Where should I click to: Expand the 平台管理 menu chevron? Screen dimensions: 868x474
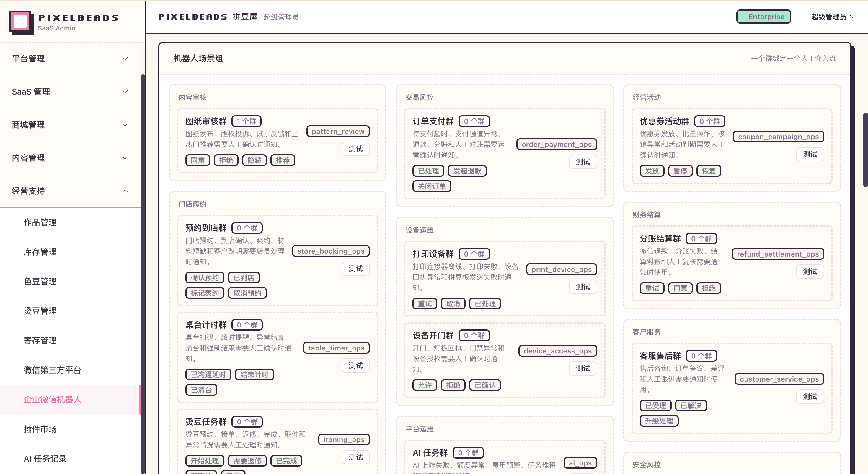tap(125, 59)
